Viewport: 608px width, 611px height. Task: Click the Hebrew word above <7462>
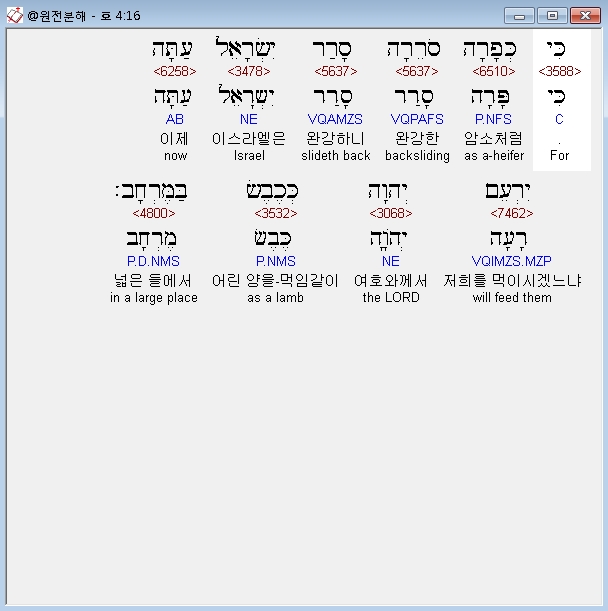507,191
